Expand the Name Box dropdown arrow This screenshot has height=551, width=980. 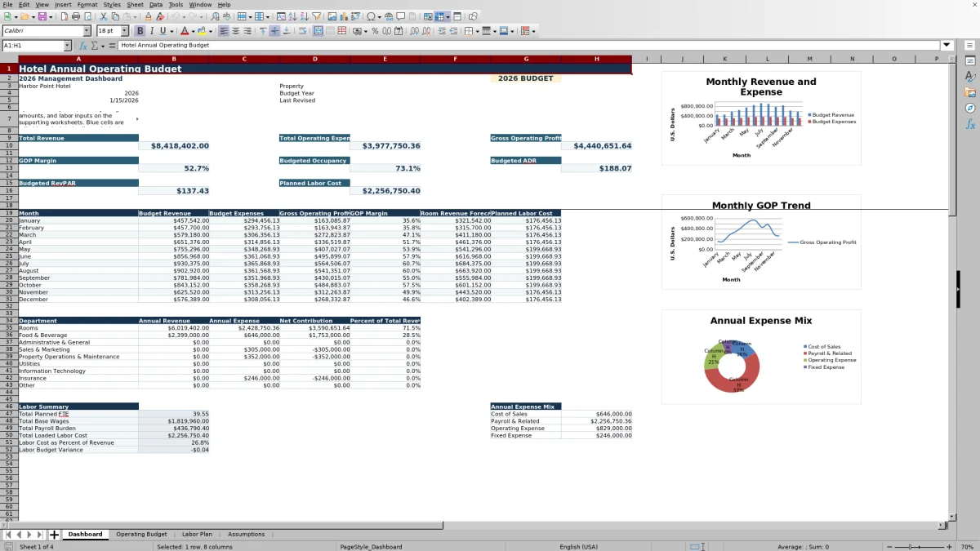67,46
